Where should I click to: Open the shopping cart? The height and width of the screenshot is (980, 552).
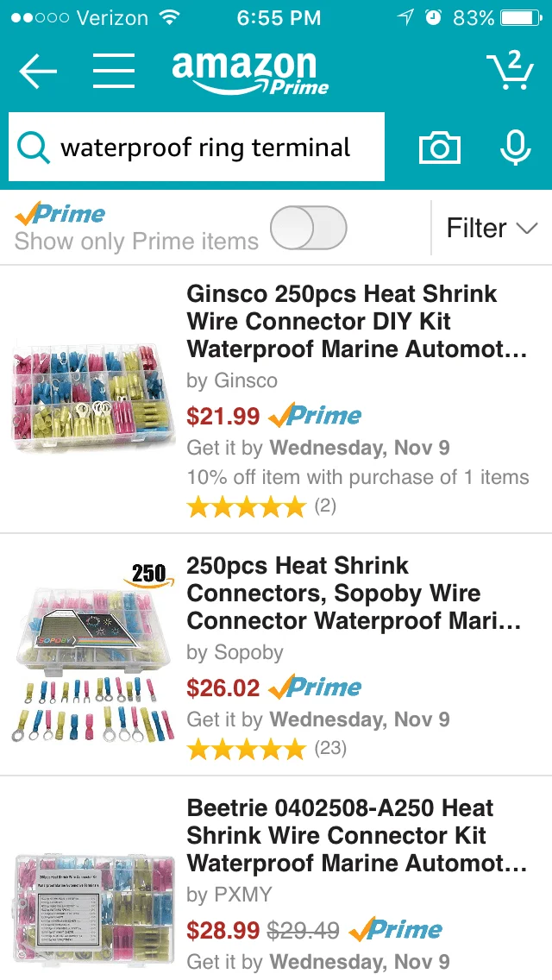[x=509, y=71]
